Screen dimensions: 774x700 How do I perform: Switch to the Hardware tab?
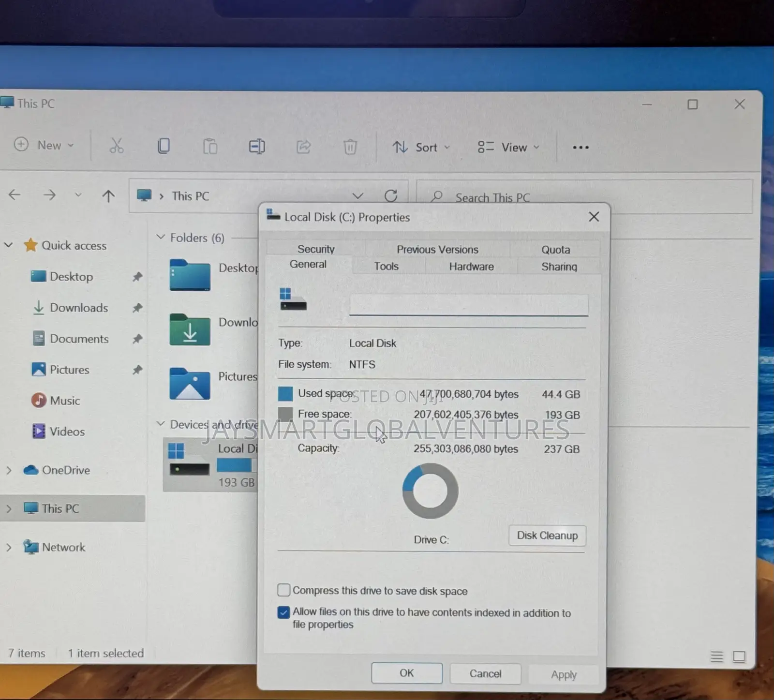[x=471, y=267]
